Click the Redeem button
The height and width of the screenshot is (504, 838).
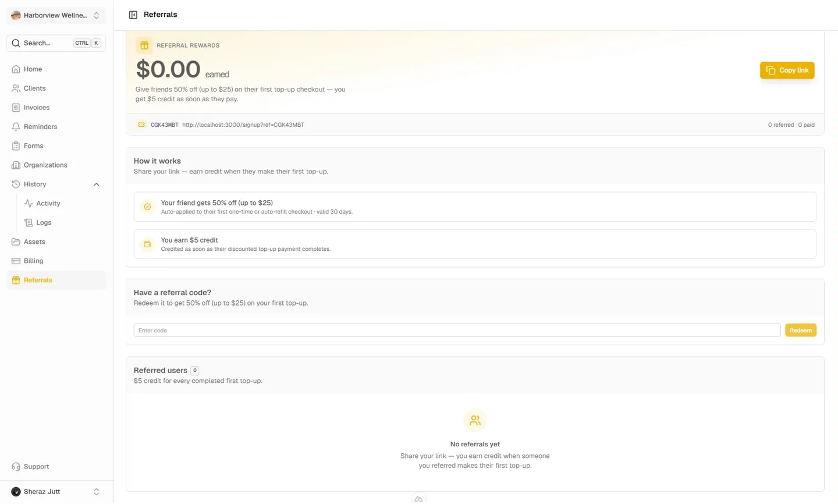click(x=801, y=331)
